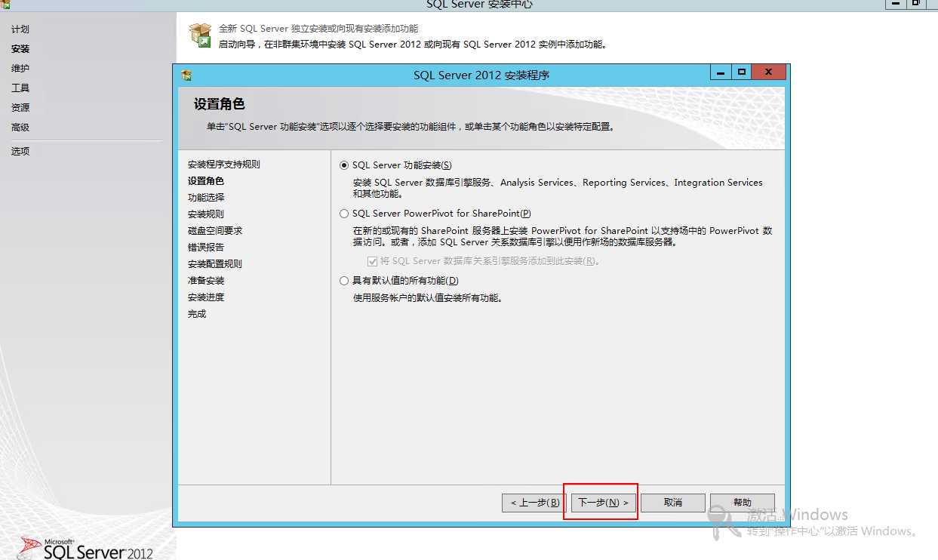Maximize the SQL Server 2012 setup dialog
Viewport: 938px width, 560px height.
coord(742,72)
